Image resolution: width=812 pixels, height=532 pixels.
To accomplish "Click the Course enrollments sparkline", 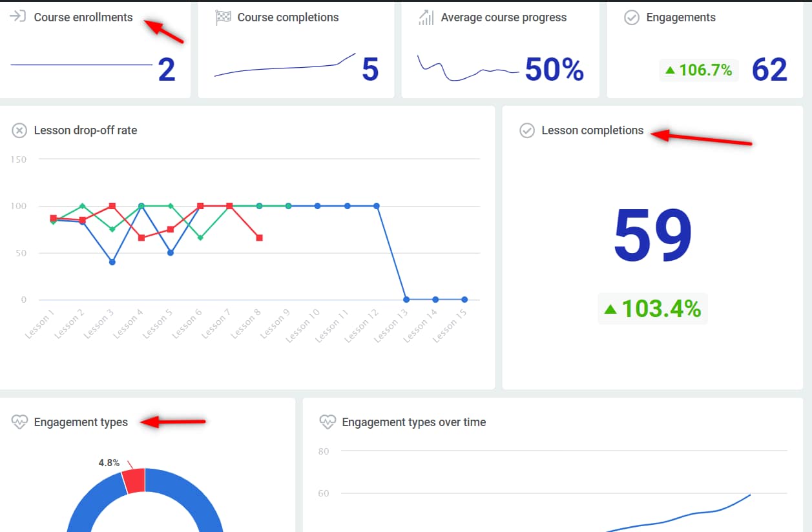I will pos(81,65).
